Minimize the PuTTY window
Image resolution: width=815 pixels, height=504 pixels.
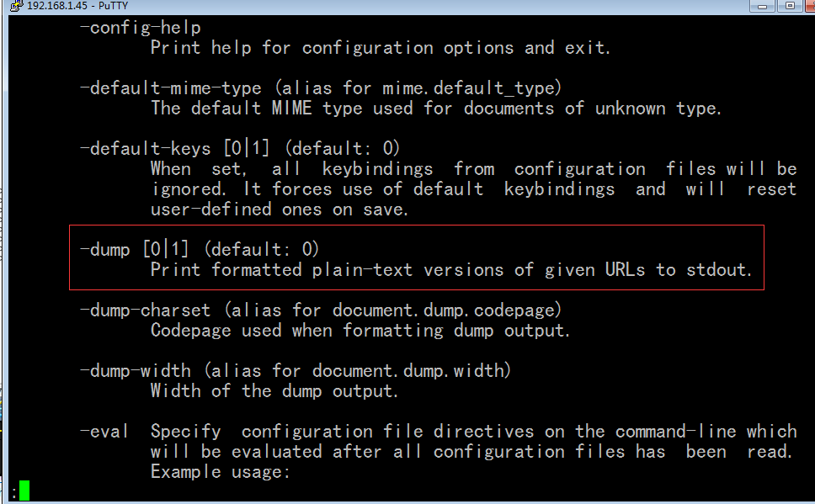[x=763, y=6]
